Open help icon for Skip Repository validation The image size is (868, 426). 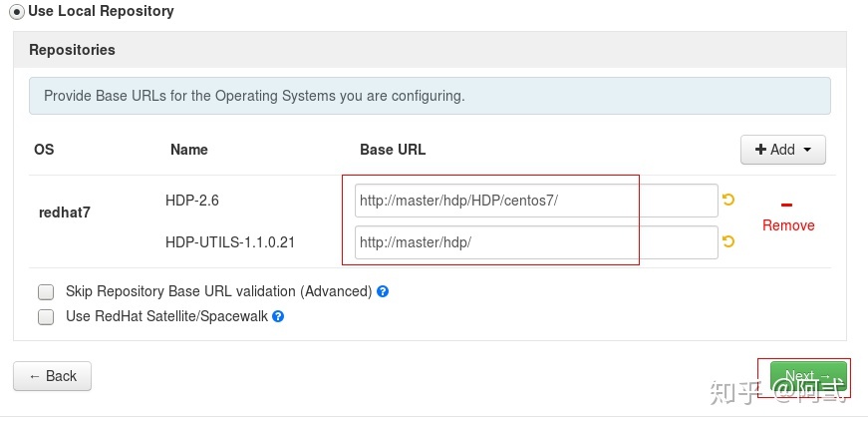tap(383, 291)
